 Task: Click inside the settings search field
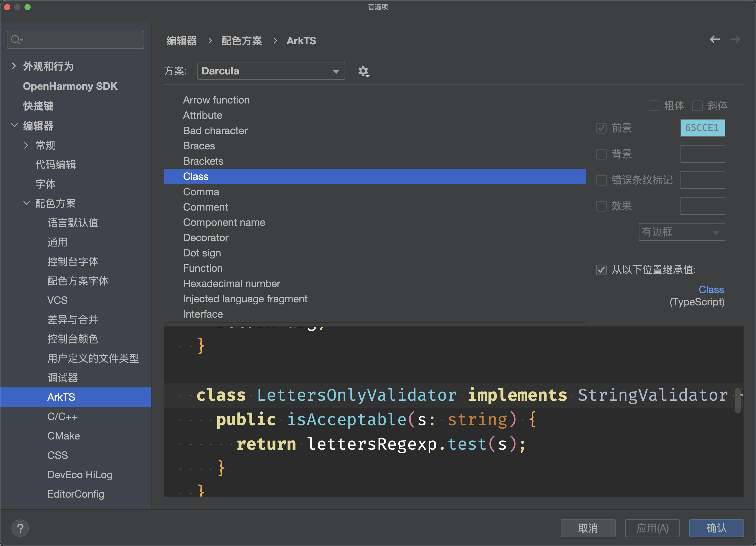coord(80,40)
